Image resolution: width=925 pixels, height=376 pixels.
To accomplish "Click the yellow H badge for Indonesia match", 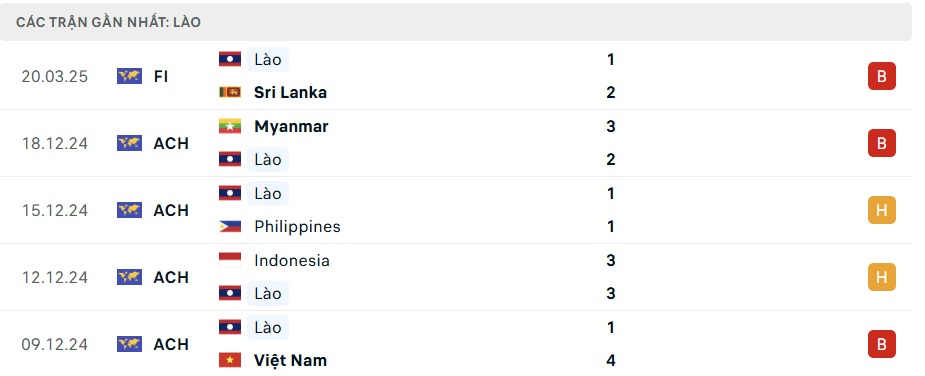I will tap(881, 277).
